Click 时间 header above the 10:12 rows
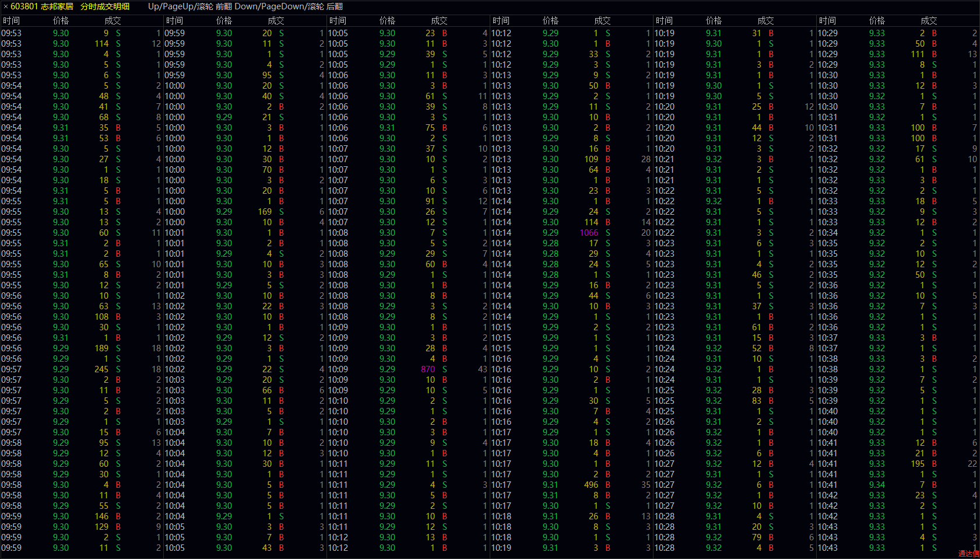Screen dimensions: 980x559 pyautogui.click(x=501, y=20)
